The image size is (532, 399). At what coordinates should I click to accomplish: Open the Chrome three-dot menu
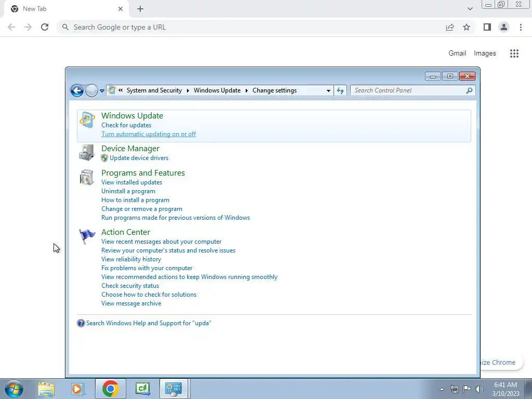(521, 27)
